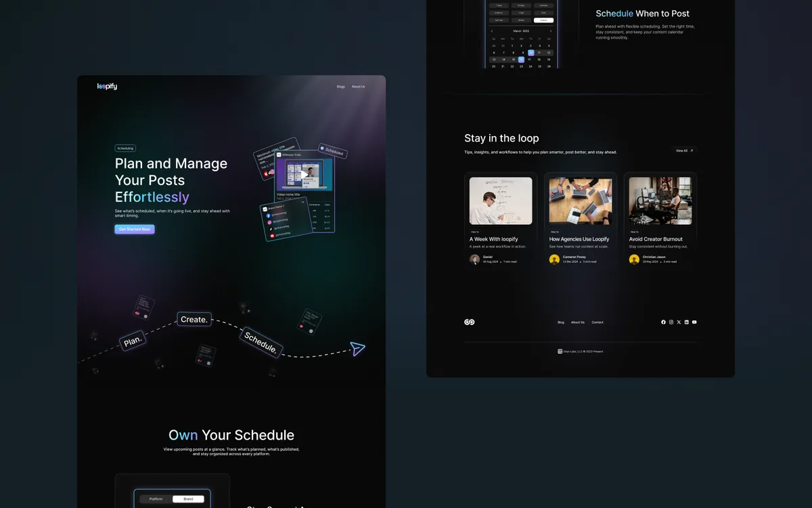Click the Custom range option above calendar

543,20
